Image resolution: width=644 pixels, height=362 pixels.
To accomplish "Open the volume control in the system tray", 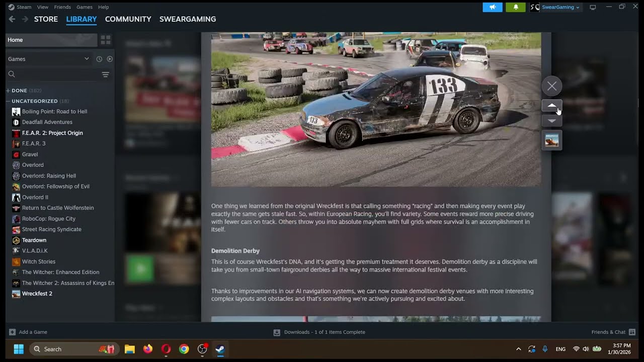I will [x=586, y=349].
